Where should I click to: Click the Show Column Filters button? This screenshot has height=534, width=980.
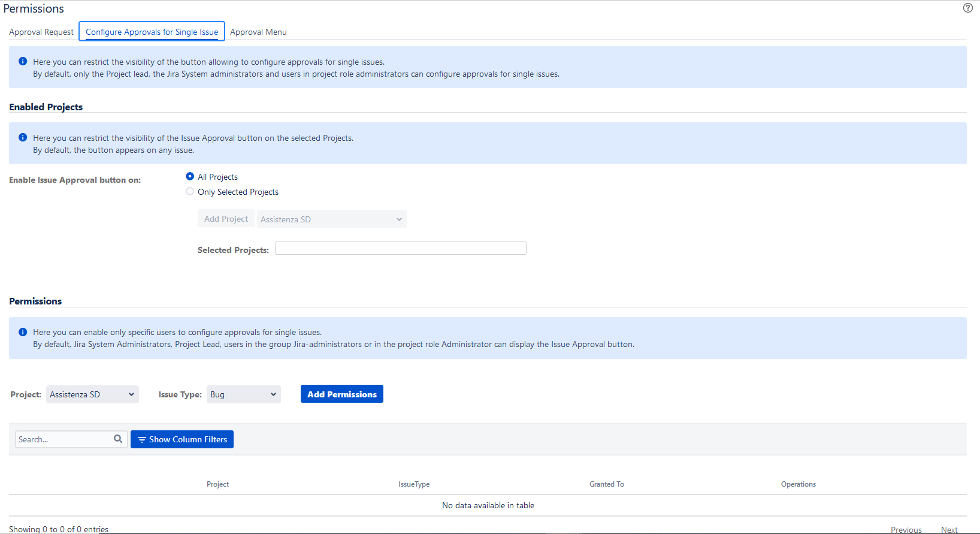[x=182, y=439]
